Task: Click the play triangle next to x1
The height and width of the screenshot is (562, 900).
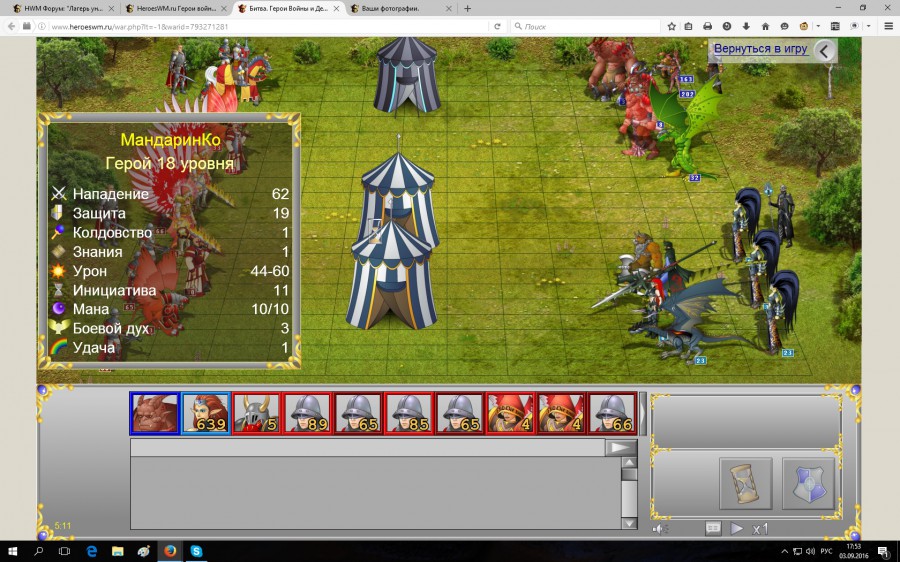Action: [x=736, y=528]
